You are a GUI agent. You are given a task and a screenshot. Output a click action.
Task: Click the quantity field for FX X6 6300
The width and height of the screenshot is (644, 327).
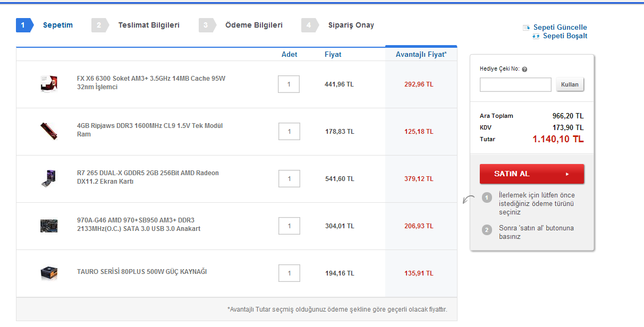[x=289, y=84]
